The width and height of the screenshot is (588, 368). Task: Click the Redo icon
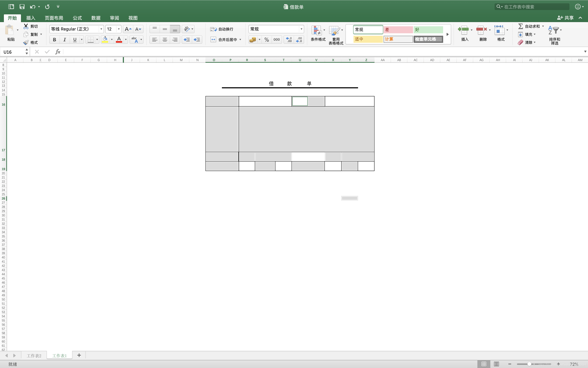(x=47, y=7)
